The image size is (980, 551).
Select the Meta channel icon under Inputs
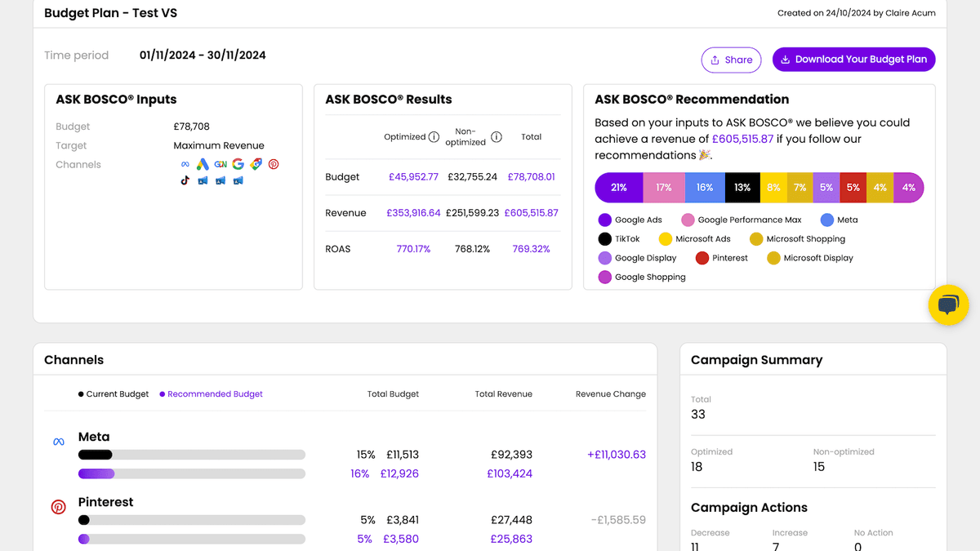(185, 164)
